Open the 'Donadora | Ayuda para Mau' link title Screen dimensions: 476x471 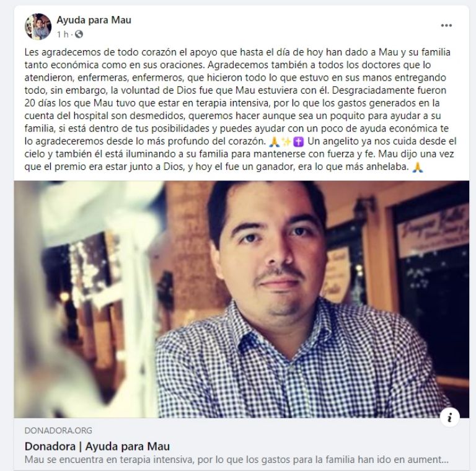(x=97, y=446)
